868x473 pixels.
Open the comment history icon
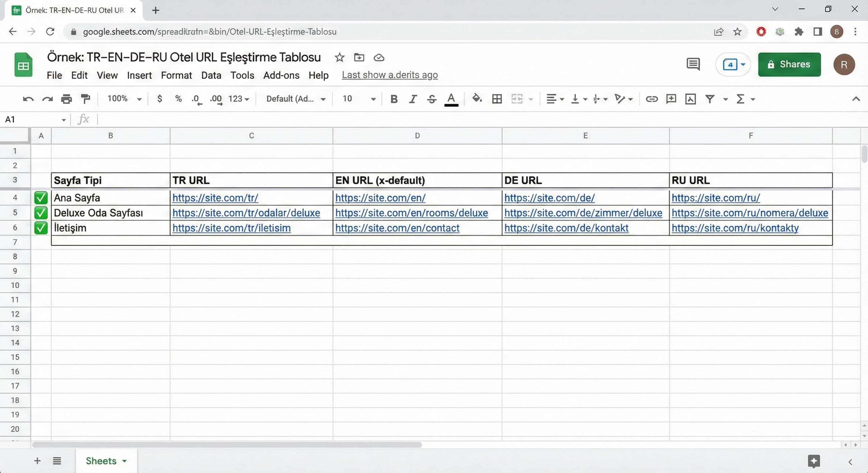pyautogui.click(x=693, y=64)
